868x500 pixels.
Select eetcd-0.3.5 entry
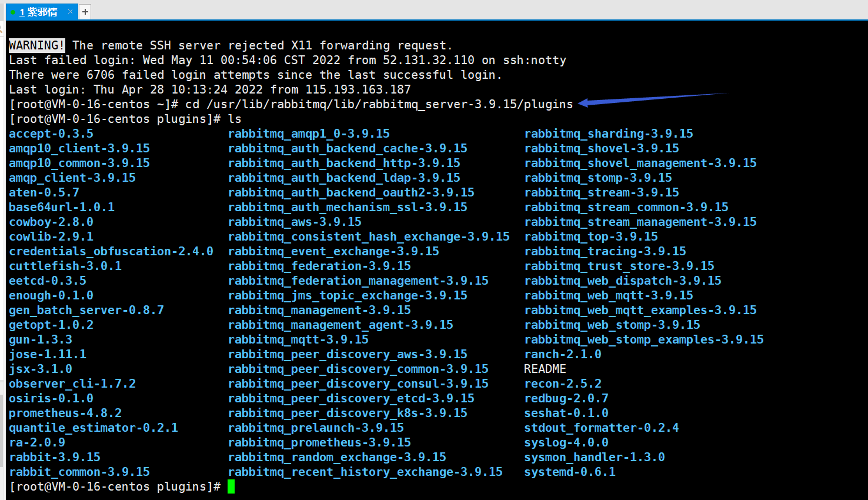tap(48, 281)
